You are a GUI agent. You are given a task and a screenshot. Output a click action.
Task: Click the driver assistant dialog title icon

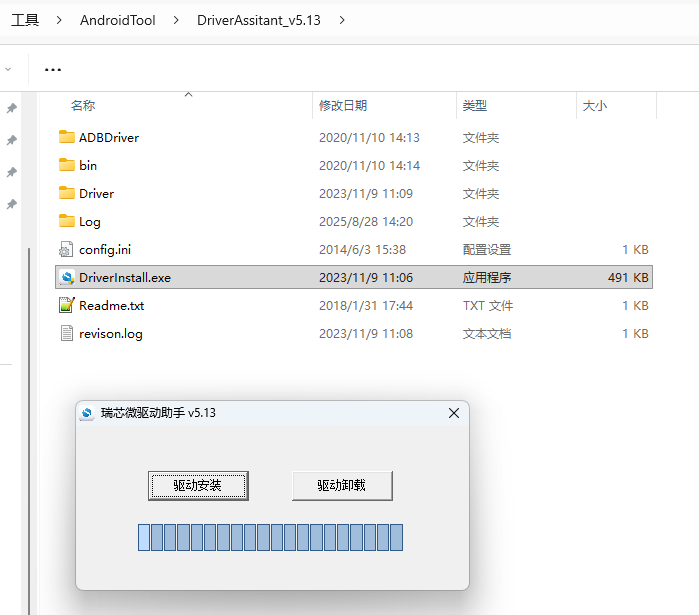[x=87, y=413]
